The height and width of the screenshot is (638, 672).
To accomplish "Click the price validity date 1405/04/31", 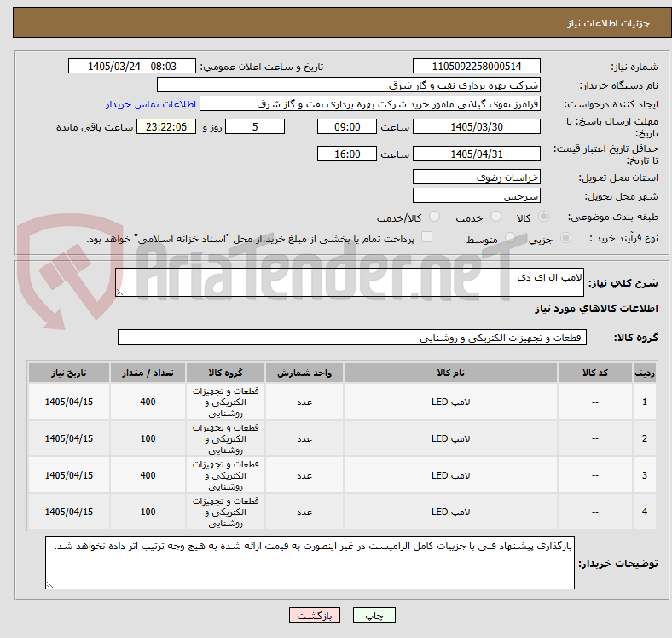I will pyautogui.click(x=476, y=154).
